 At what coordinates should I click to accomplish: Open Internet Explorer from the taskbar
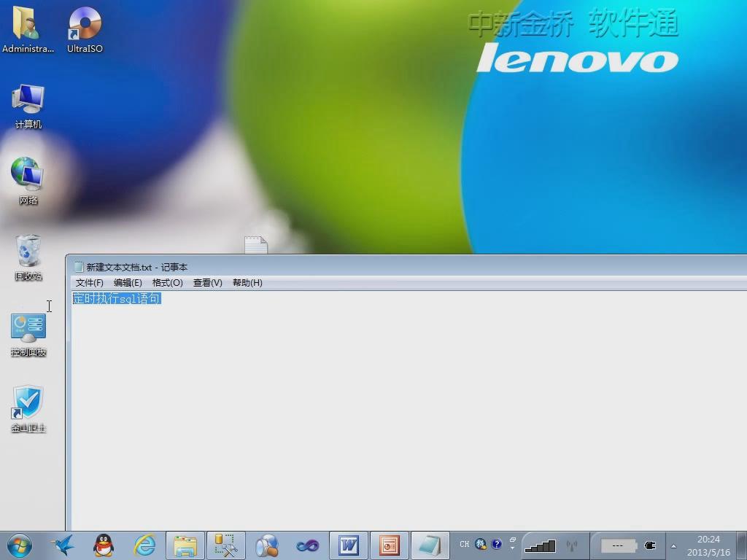pyautogui.click(x=144, y=545)
